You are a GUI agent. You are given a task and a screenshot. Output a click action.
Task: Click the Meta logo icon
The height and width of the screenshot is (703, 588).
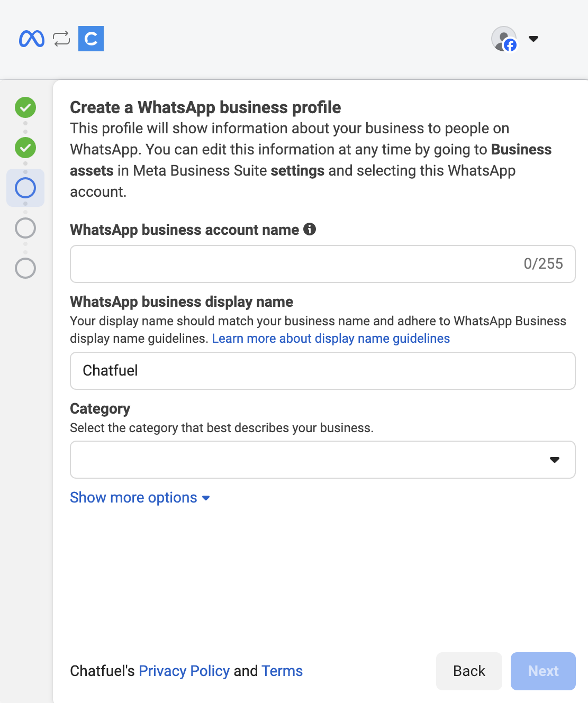32,39
